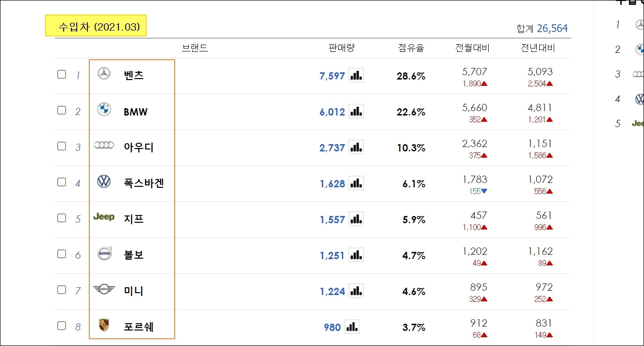644x346 pixels.
Task: Open the bar chart icon beside 1,557
Action: point(356,219)
